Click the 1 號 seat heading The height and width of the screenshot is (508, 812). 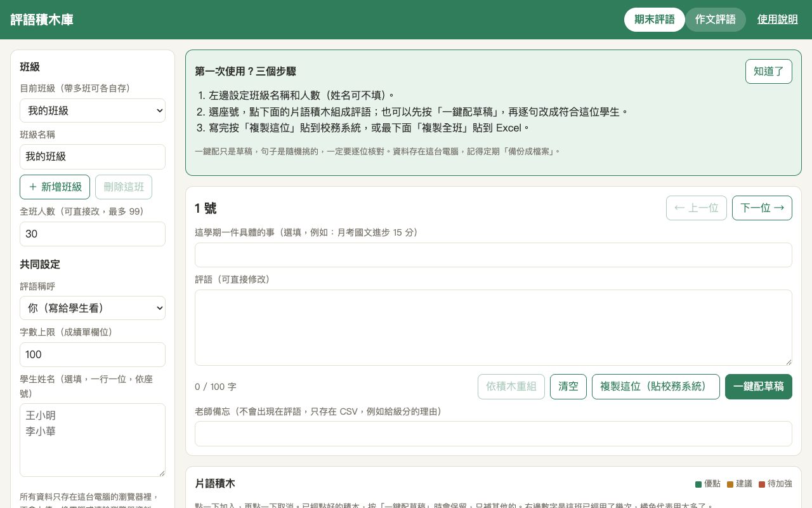[206, 208]
